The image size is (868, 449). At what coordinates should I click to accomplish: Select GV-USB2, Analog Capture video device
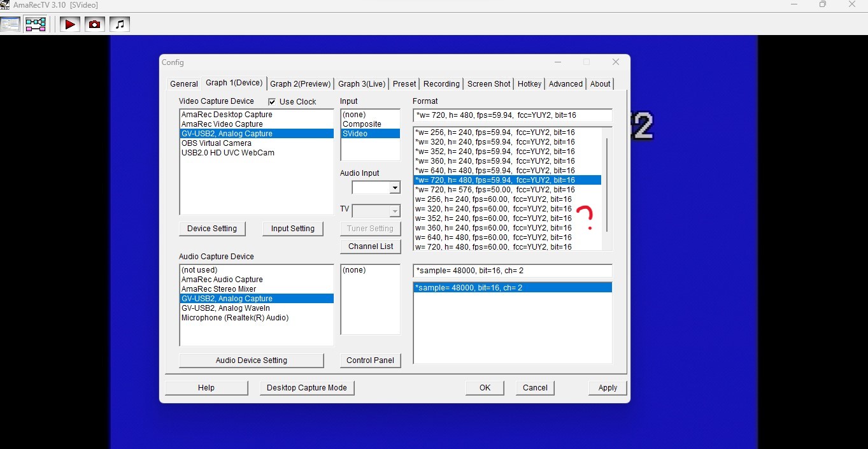[257, 134]
